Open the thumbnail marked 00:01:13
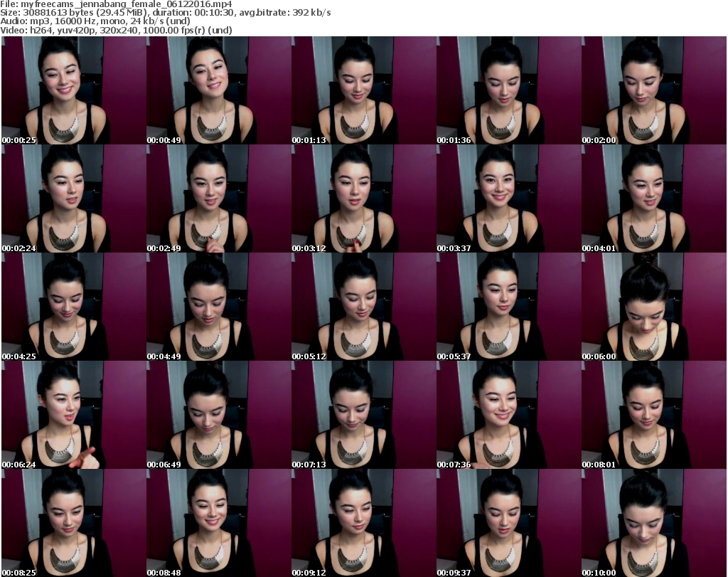The image size is (728, 577). (363, 90)
